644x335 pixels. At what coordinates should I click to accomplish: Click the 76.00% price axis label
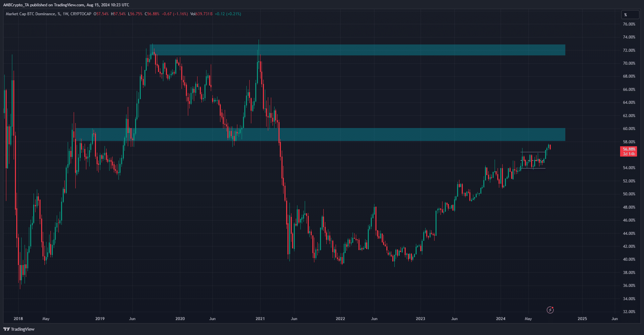[x=629, y=24]
